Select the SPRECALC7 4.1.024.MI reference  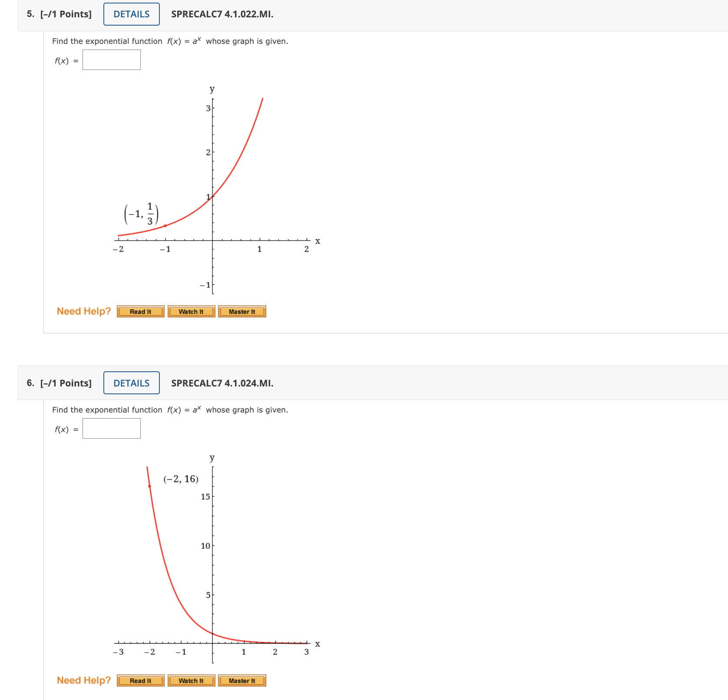(221, 383)
